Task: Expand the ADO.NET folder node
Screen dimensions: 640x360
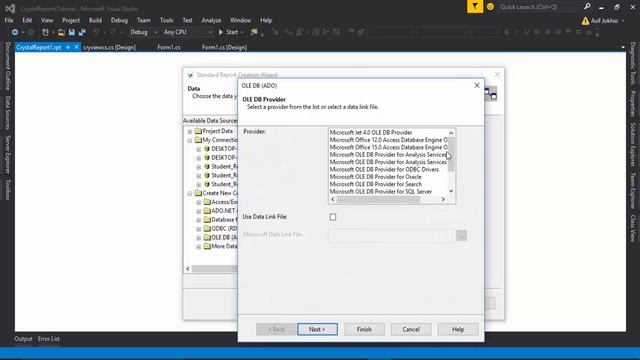Action: tap(199, 211)
